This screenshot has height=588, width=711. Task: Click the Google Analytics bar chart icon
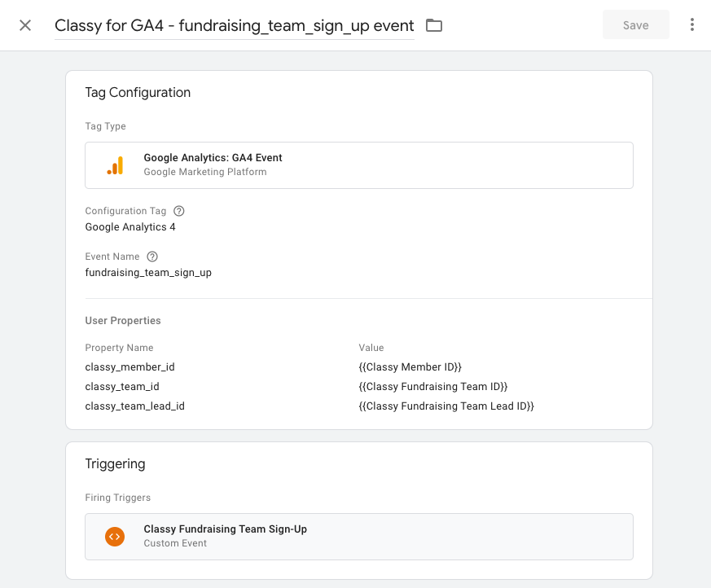coord(115,165)
